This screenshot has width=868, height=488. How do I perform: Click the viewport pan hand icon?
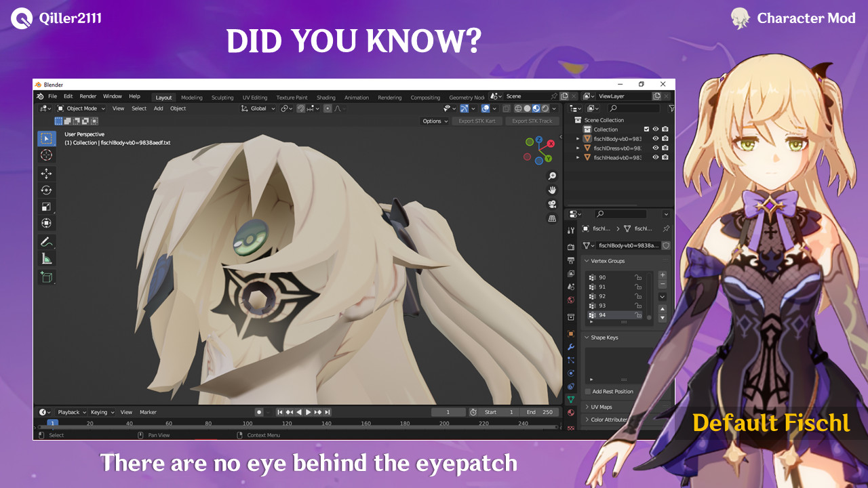552,190
